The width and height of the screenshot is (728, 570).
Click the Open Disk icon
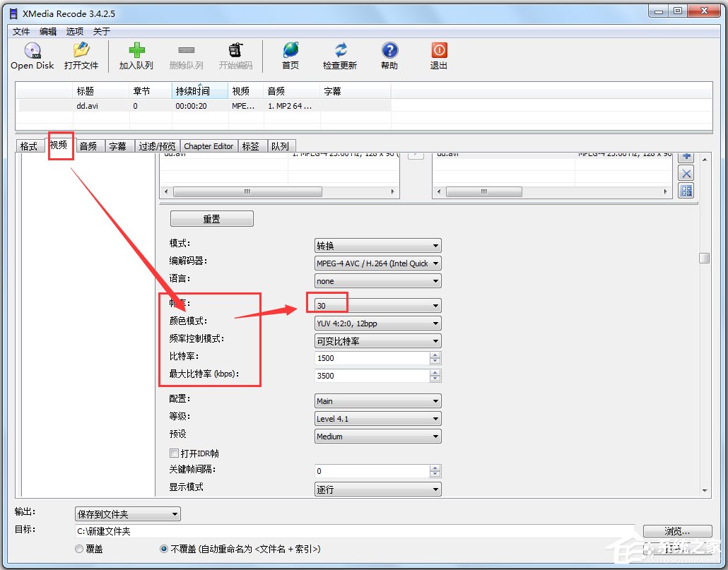pos(32,57)
